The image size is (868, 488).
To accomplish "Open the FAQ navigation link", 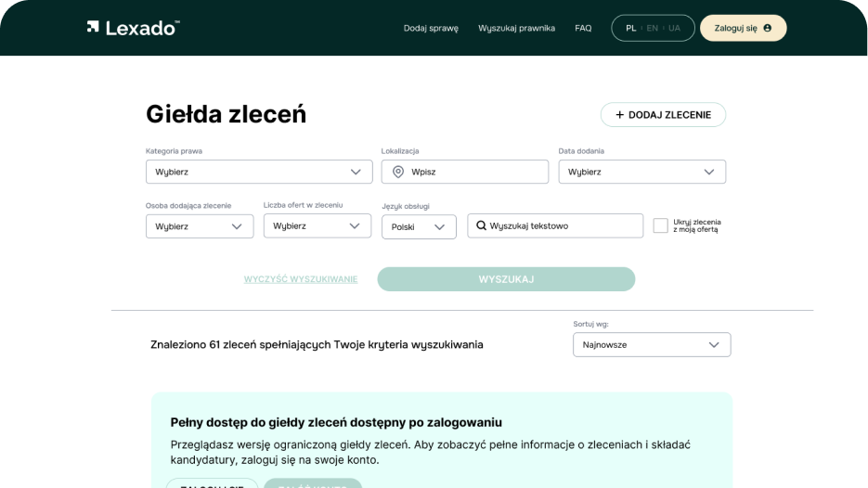I will coord(583,28).
